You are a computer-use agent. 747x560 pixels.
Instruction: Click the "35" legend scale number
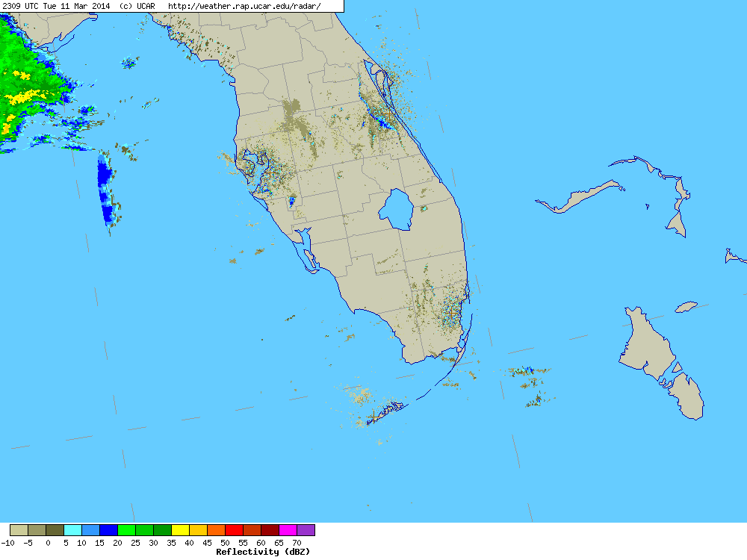point(172,543)
